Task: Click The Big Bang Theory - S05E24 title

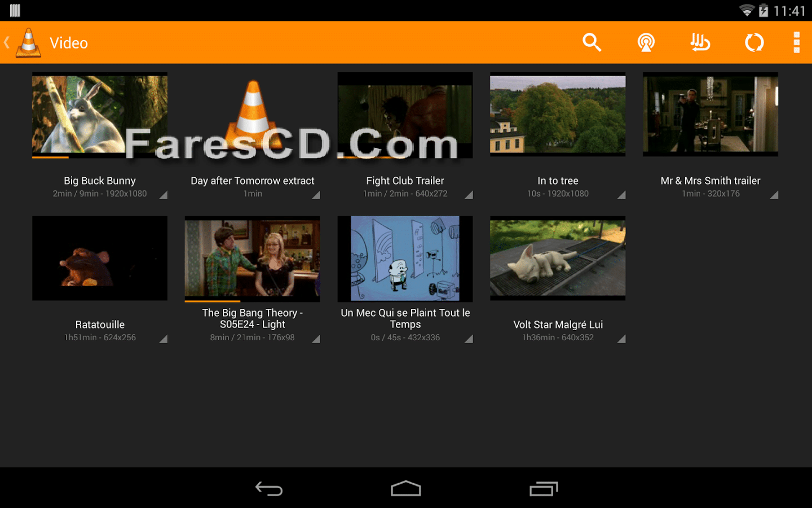Action: (252, 318)
